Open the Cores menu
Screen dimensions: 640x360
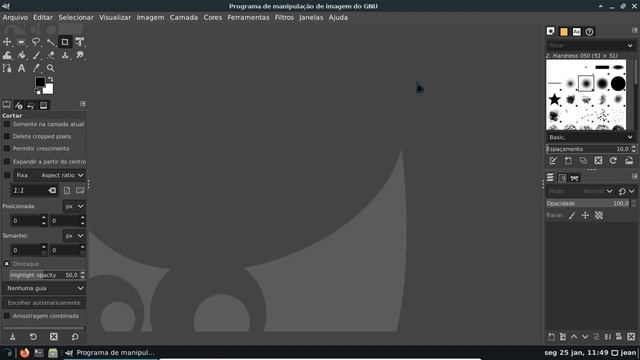pos(213,18)
